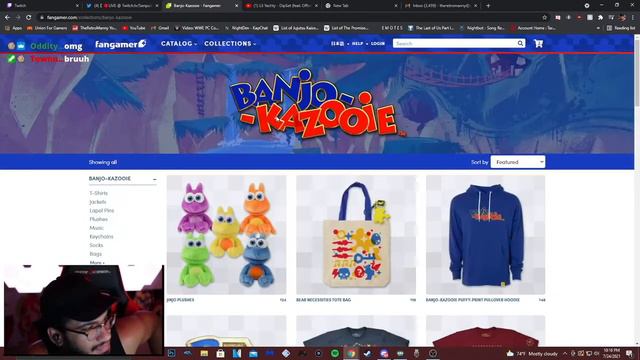
Task: Filter by T-Shirts category
Action: click(x=98, y=193)
